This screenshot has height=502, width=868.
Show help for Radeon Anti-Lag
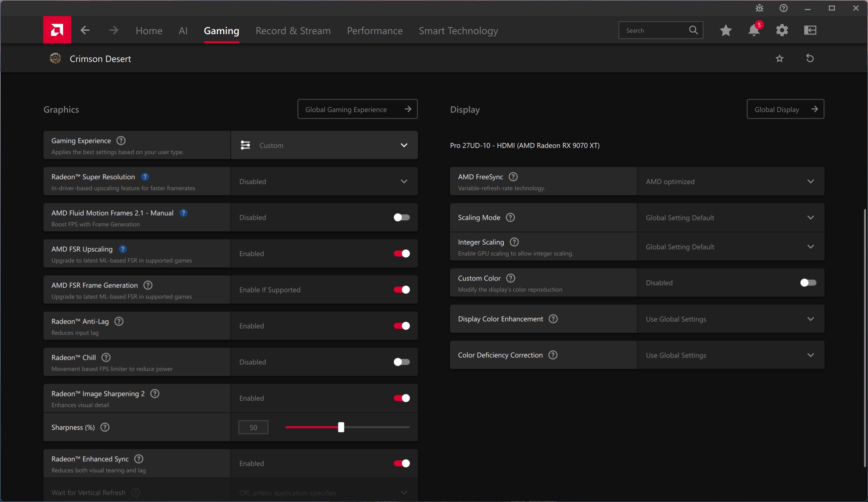tap(119, 321)
